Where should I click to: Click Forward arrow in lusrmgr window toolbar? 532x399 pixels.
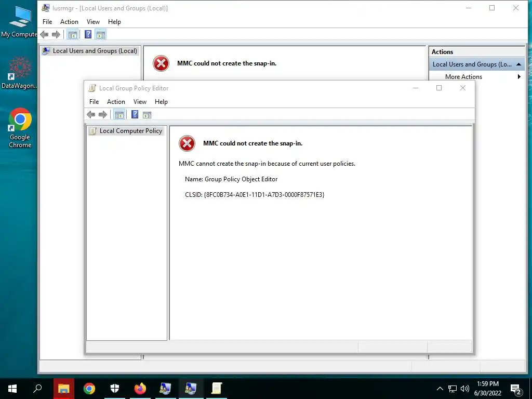point(56,34)
